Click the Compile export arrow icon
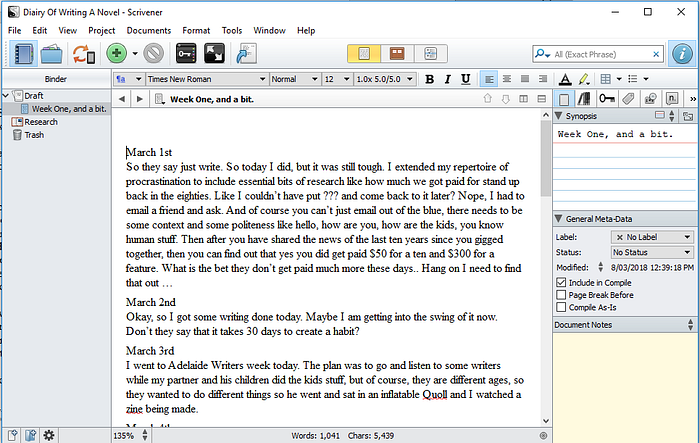 (246, 54)
